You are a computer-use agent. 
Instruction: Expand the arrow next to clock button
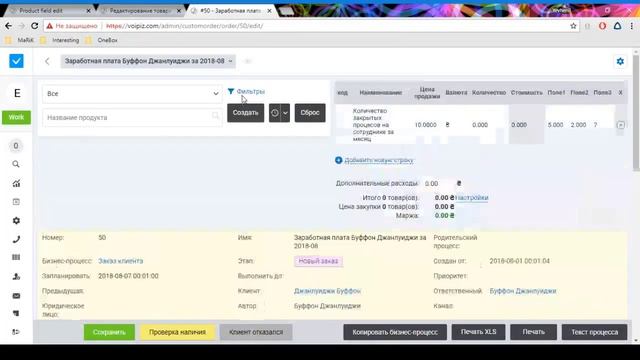[285, 113]
